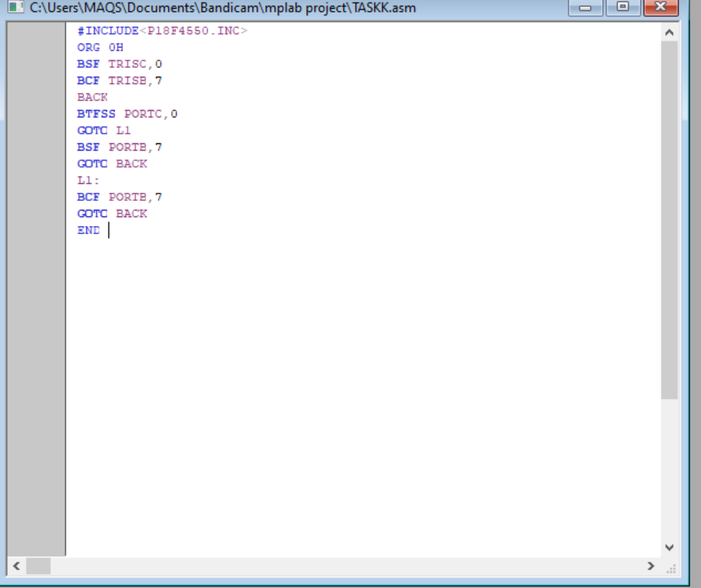Screen dimensions: 701x588
Task: Click the END directive at the bottom
Action: [88, 230]
